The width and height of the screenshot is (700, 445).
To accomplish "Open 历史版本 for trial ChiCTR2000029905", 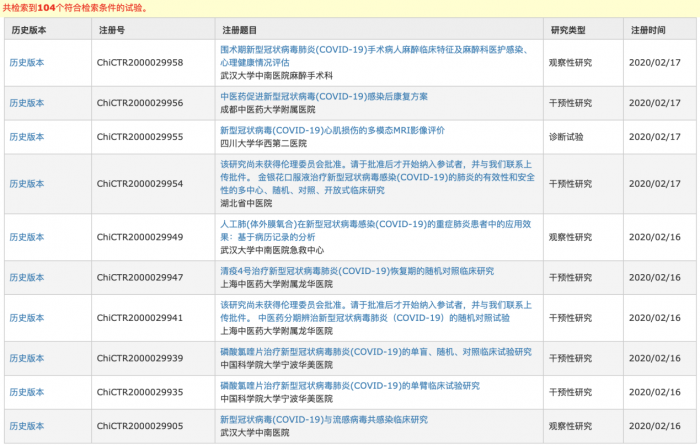I will coord(26,425).
